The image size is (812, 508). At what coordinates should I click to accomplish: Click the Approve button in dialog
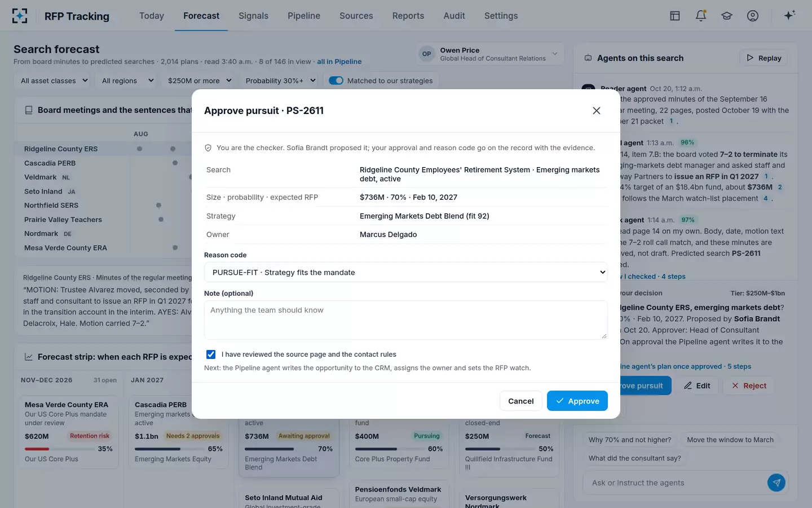pos(577,401)
